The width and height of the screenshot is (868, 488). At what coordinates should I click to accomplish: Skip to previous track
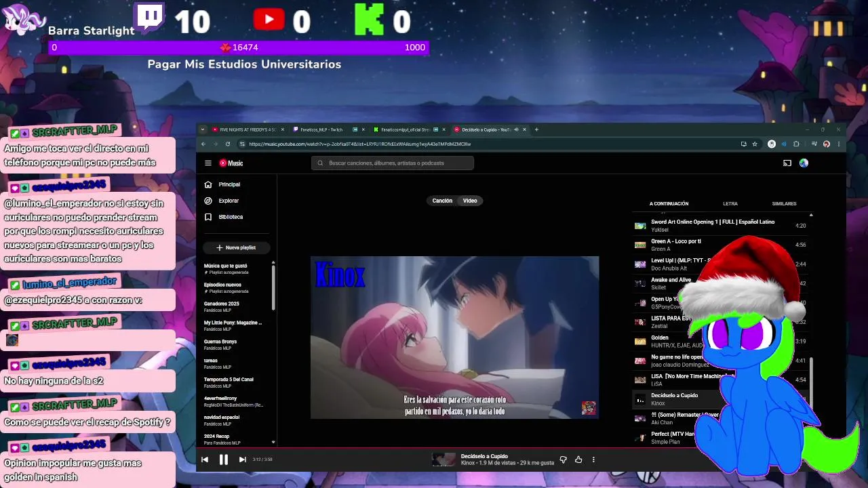pyautogui.click(x=205, y=460)
